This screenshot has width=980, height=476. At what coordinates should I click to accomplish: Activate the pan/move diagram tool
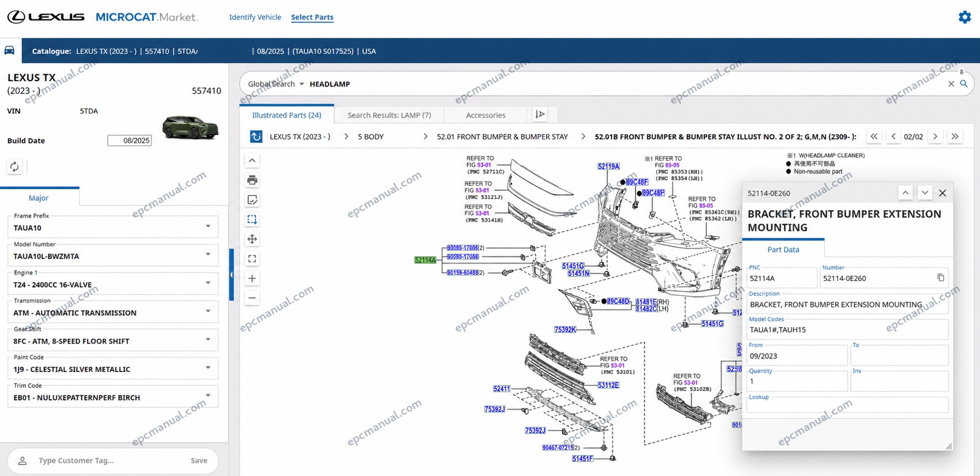click(252, 239)
